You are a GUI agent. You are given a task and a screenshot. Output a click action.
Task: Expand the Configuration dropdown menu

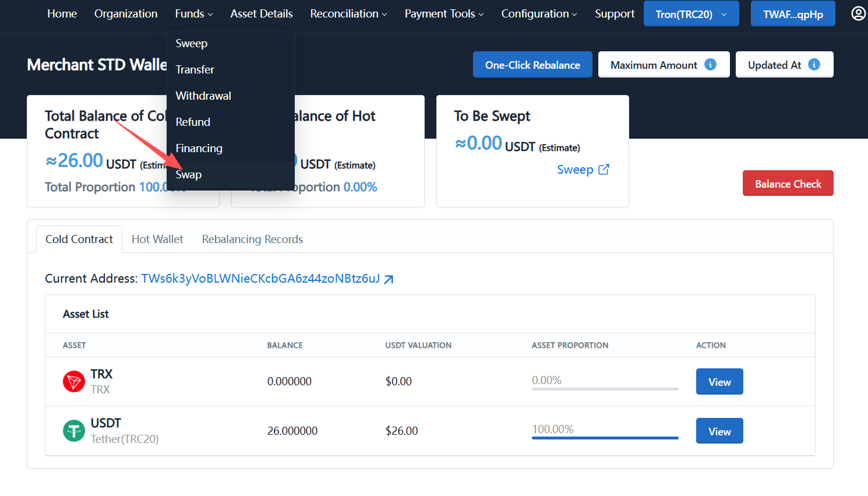tap(539, 14)
